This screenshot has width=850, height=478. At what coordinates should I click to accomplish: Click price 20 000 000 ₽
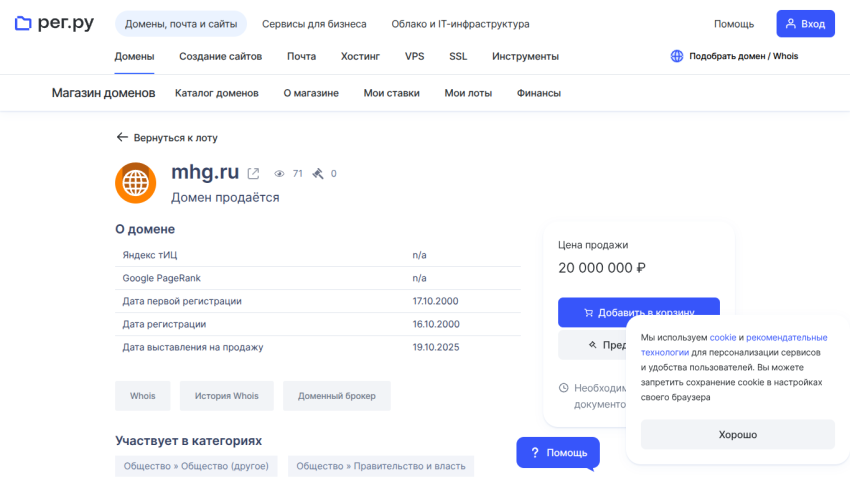(602, 268)
